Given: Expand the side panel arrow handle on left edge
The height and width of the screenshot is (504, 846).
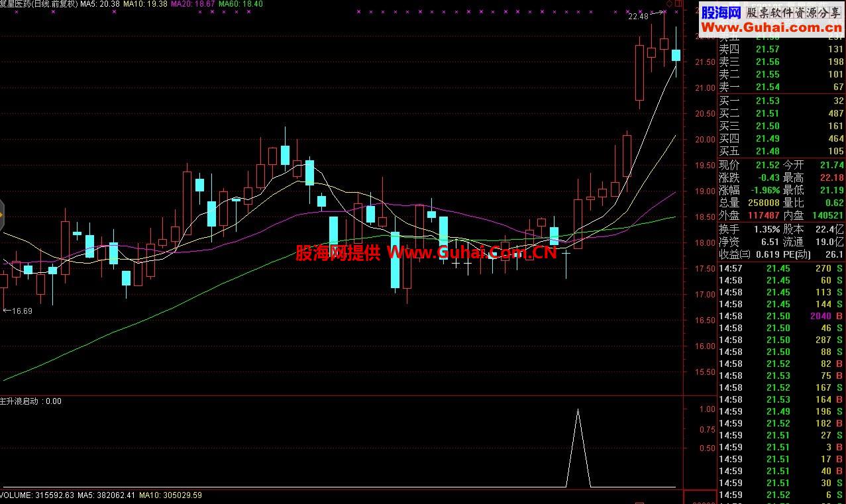Looking at the screenshot, I should point(2,215).
